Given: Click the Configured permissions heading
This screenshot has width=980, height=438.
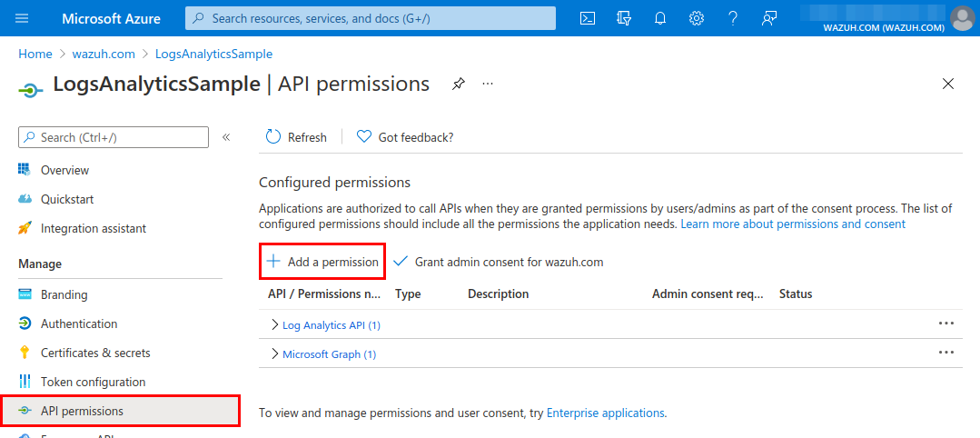Looking at the screenshot, I should [x=334, y=182].
